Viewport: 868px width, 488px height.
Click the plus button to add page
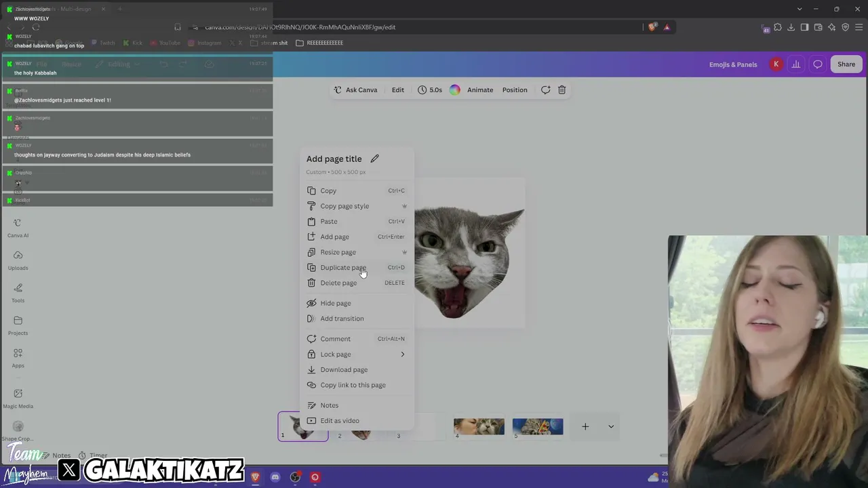[x=585, y=426]
